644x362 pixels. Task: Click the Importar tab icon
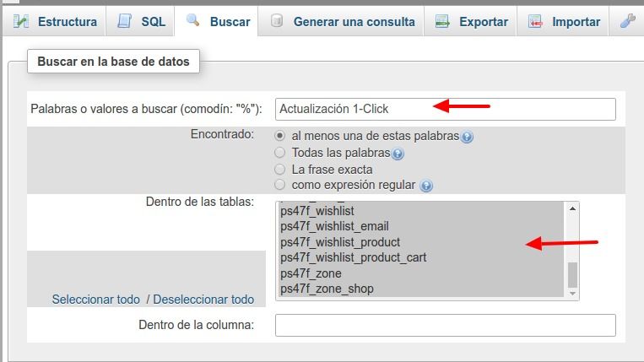pyautogui.click(x=535, y=21)
